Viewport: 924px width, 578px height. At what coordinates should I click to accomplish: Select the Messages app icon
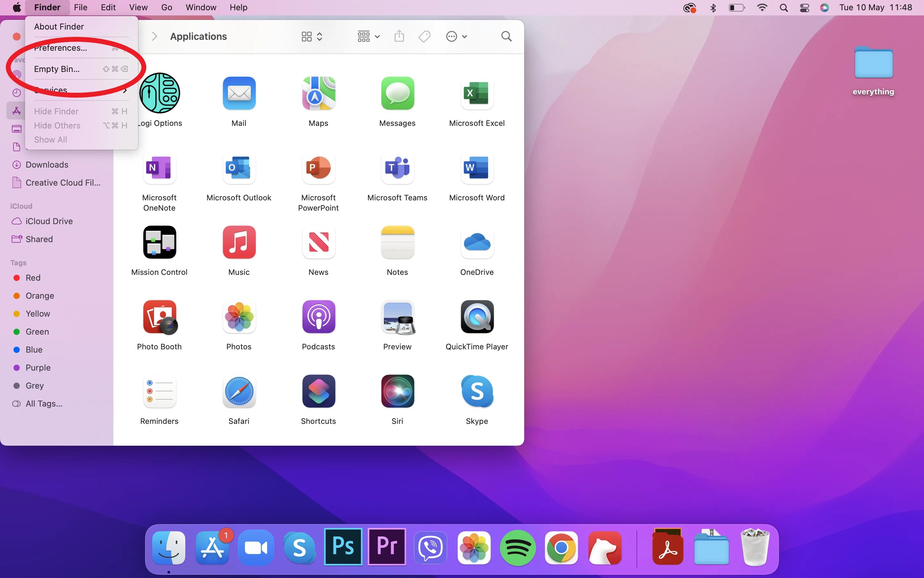click(398, 93)
